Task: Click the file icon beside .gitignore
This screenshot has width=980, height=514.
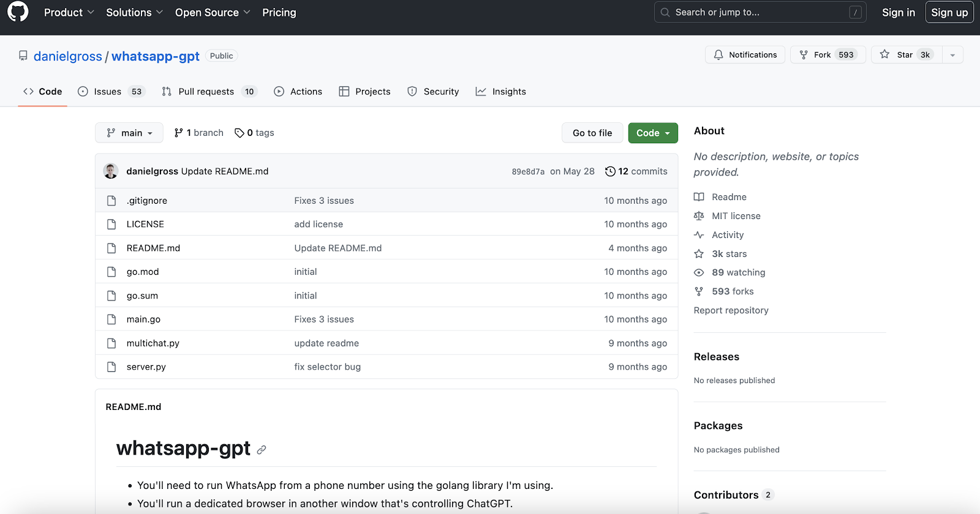Action: pos(111,201)
